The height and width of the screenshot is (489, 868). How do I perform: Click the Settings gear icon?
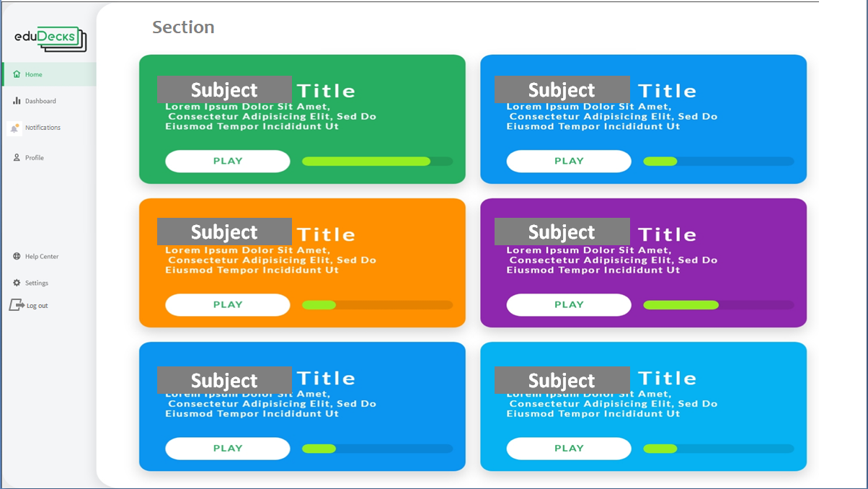pos(17,283)
